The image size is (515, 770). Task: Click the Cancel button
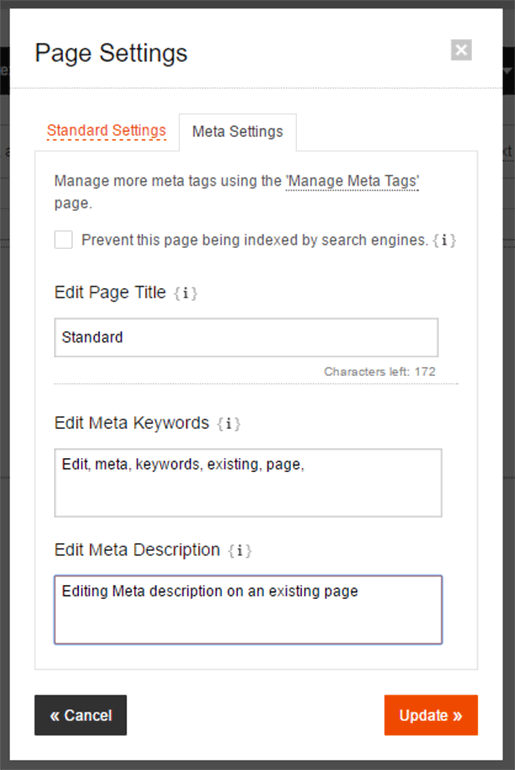point(81,715)
